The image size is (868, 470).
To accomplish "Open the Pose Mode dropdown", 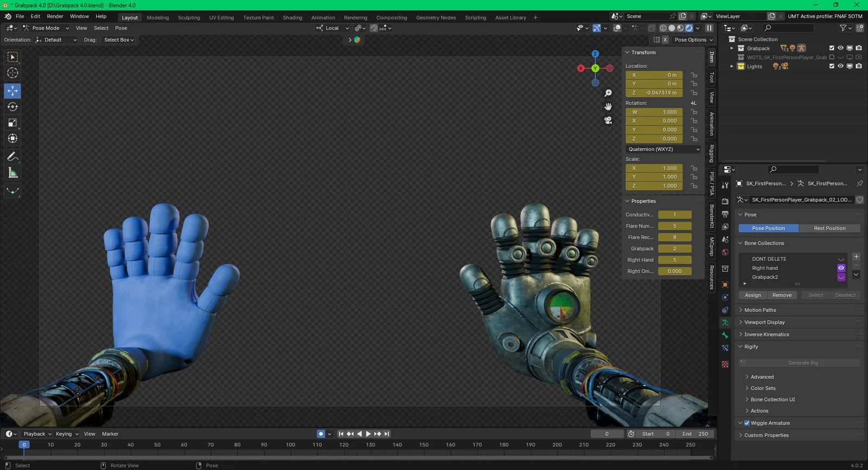I will point(46,28).
